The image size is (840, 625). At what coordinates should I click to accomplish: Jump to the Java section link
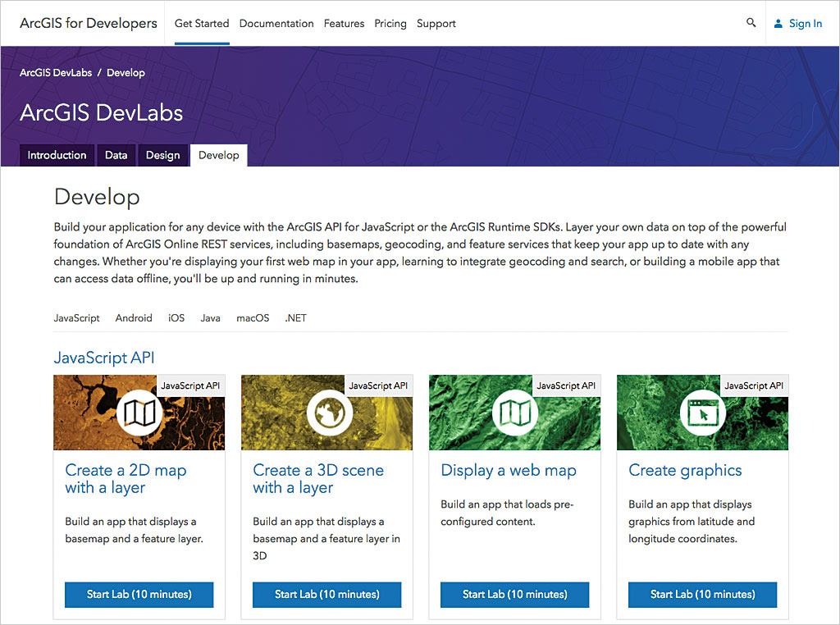211,318
